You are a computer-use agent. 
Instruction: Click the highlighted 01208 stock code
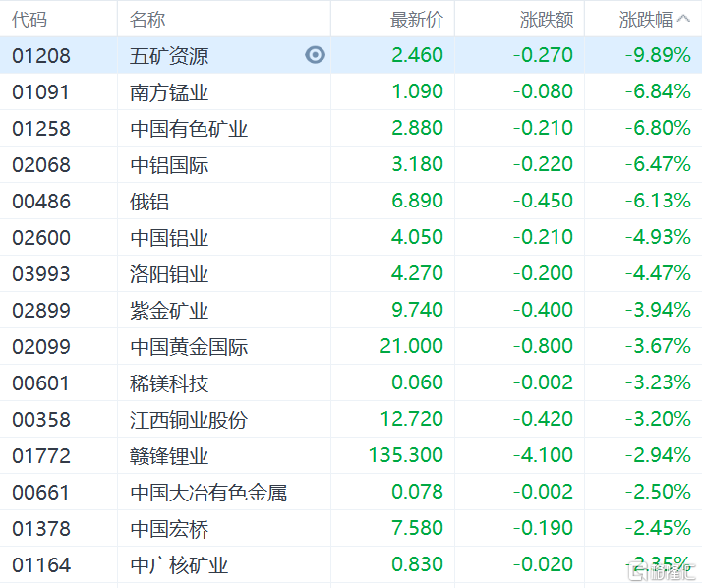pos(41,55)
